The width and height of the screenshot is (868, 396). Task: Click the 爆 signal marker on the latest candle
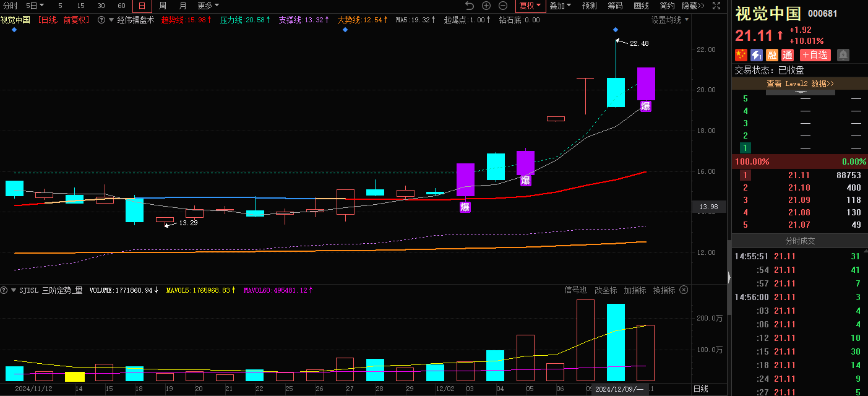(645, 106)
